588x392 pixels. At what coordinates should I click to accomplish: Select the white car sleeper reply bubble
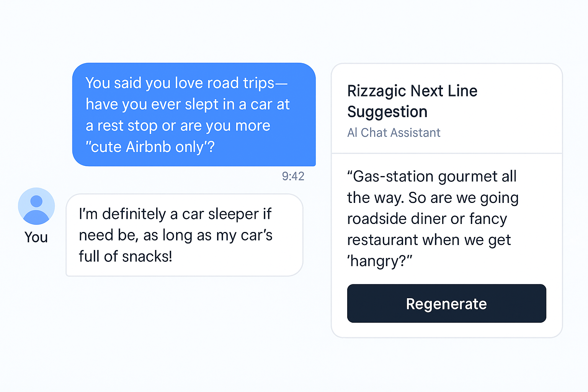coord(185,235)
